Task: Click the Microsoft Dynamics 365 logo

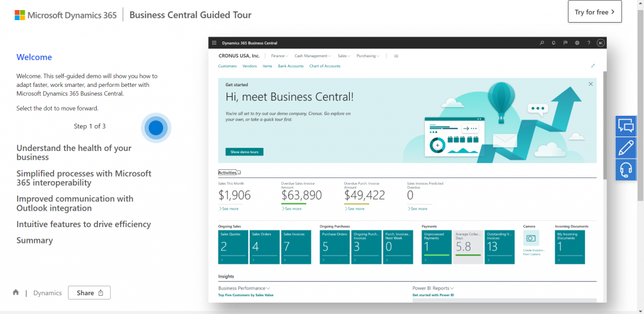Action: (65, 15)
